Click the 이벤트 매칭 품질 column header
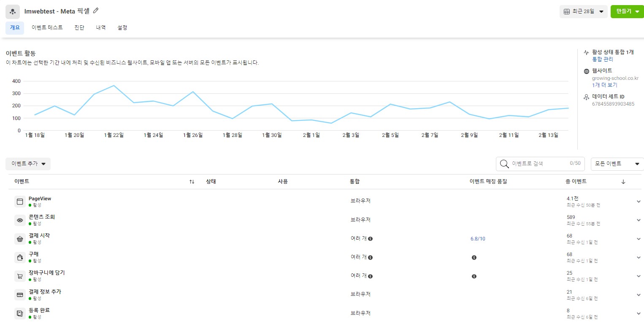Viewport: 644px width, 322px height. [x=488, y=182]
